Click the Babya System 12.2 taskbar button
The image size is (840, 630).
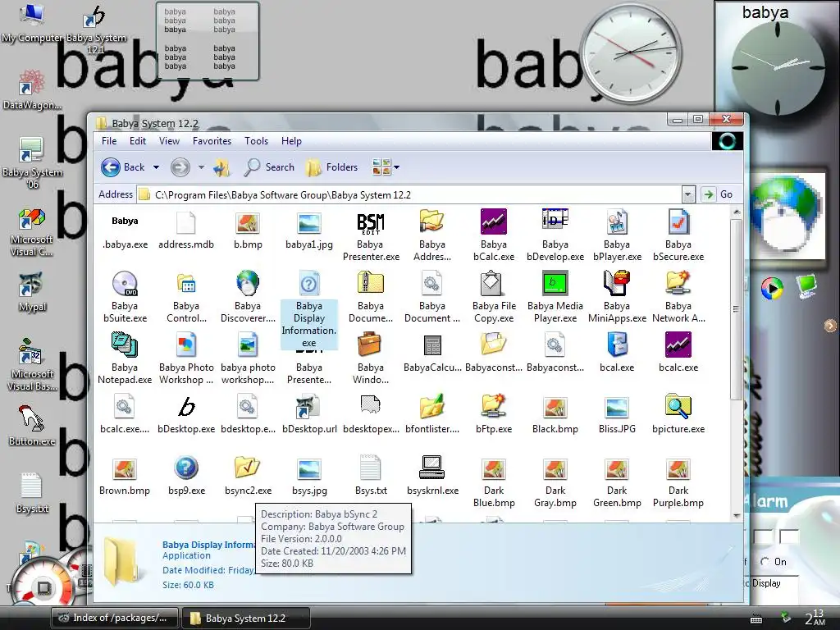[x=246, y=618]
